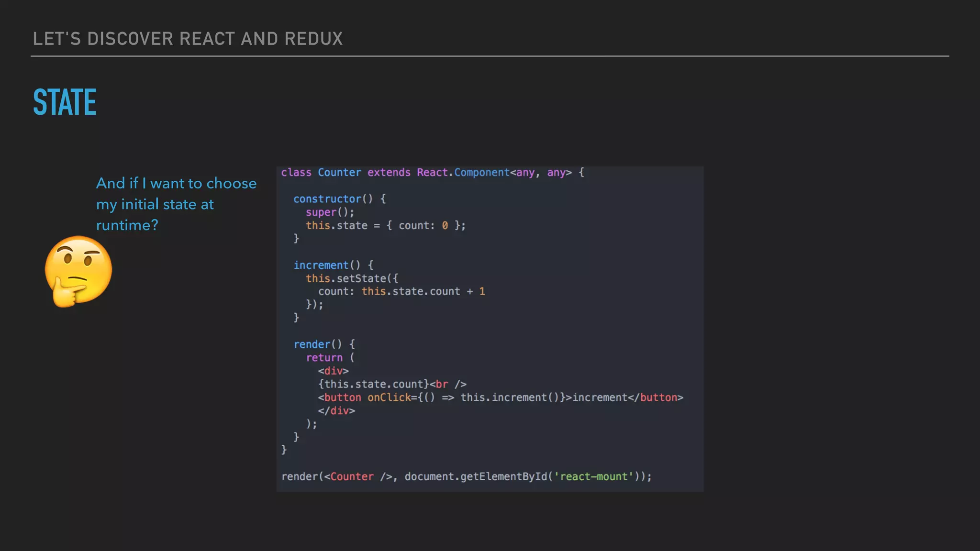Click the '{this.state.count}<br />' line
The height and width of the screenshot is (551, 980).
[392, 384]
